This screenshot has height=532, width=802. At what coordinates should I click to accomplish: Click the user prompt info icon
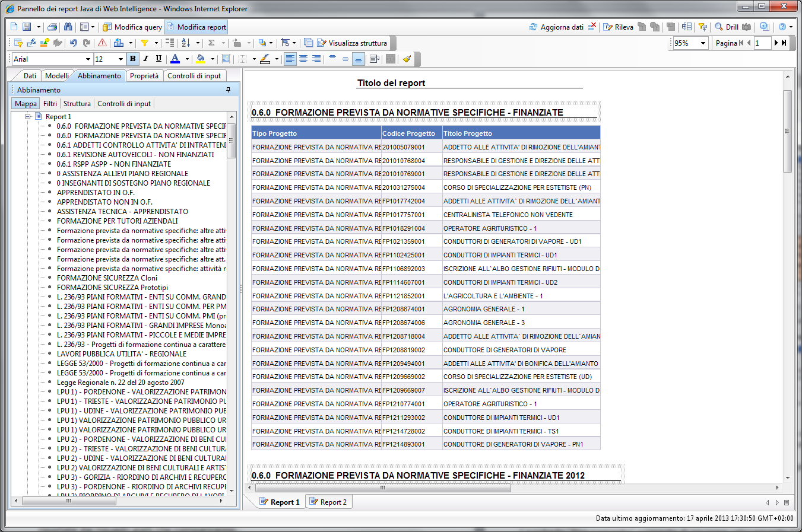pos(765,27)
